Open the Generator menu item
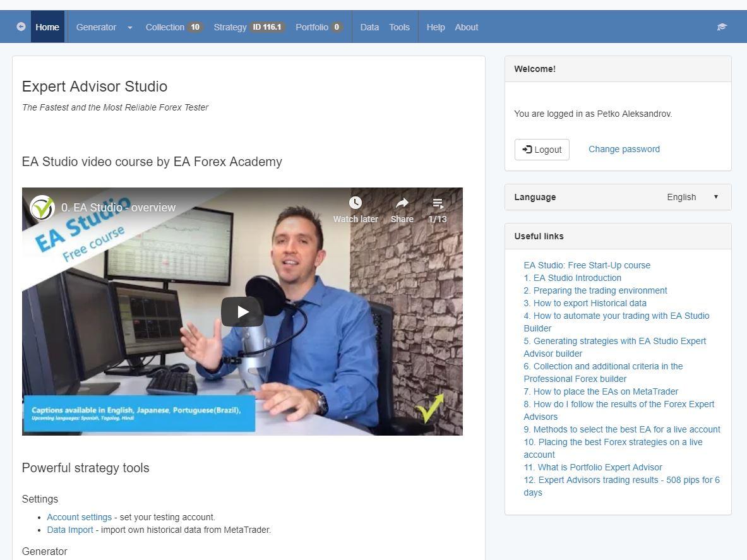 [x=96, y=27]
